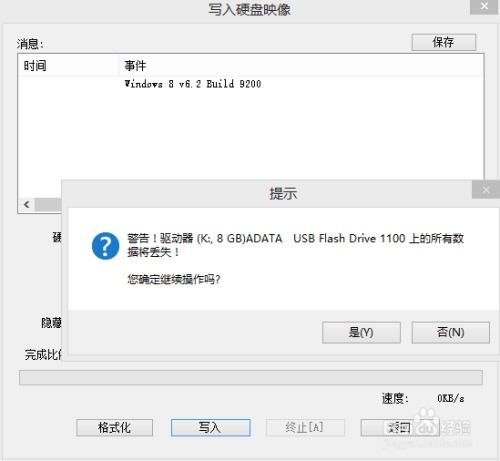Close the 提示 dialog
The image size is (500, 461).
pos(486,190)
